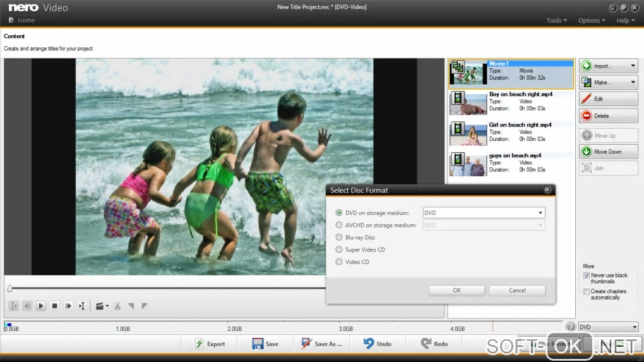Click the help question mark icon

point(571,327)
